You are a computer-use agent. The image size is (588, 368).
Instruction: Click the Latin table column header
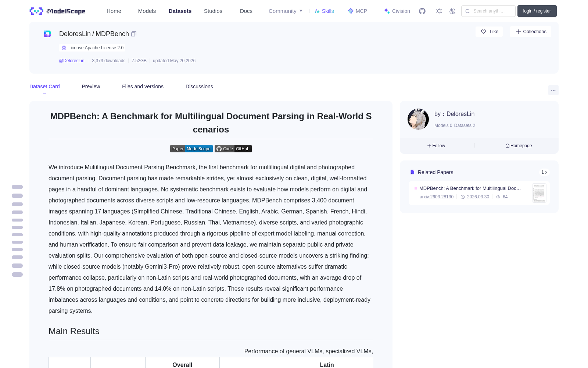(327, 364)
